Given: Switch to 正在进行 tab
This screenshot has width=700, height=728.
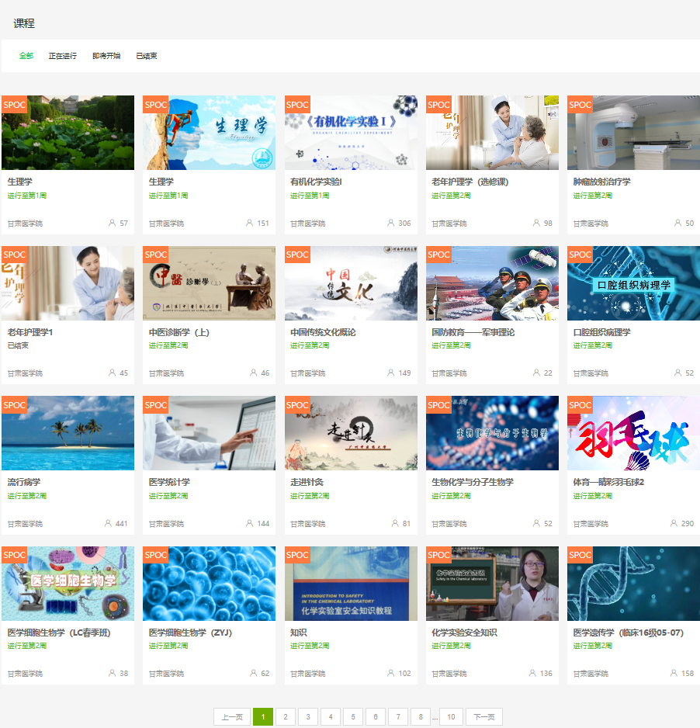Looking at the screenshot, I should tap(63, 56).
